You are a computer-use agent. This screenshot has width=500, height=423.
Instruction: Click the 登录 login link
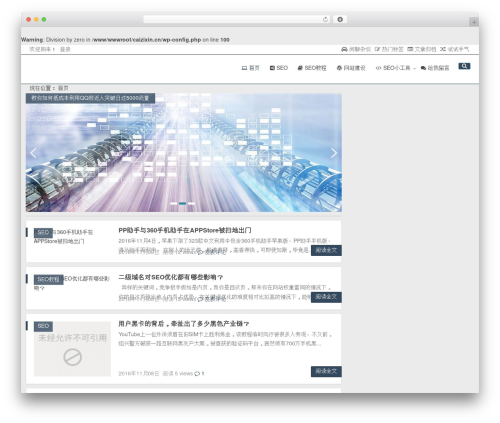[x=65, y=49]
